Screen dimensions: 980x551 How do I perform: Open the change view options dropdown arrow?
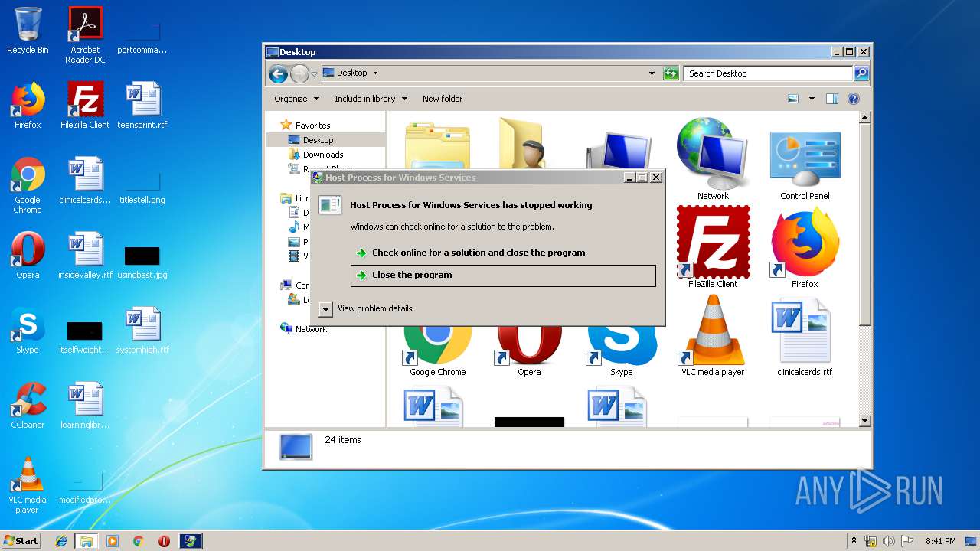[x=812, y=99]
